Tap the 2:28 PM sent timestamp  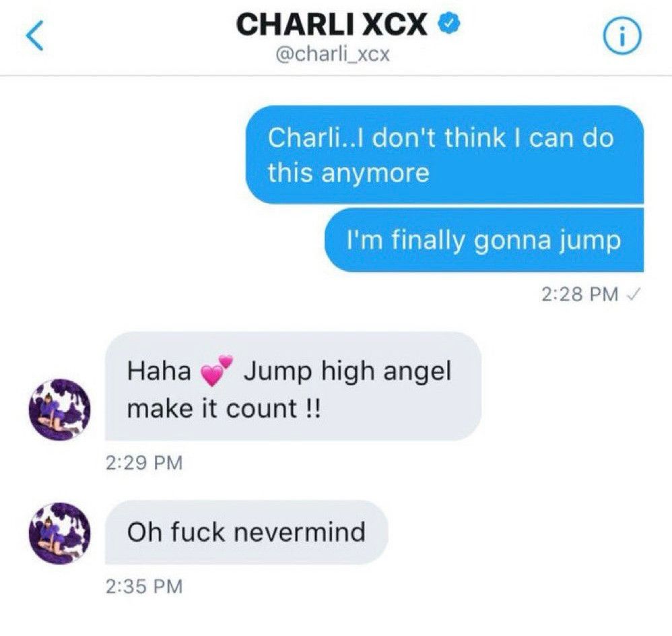(x=580, y=294)
